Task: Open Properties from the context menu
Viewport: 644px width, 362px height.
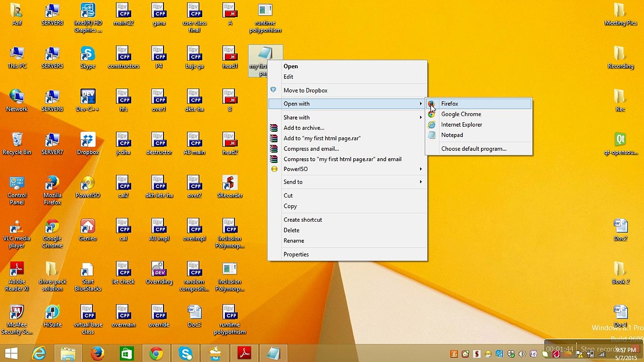Action: tap(347, 254)
